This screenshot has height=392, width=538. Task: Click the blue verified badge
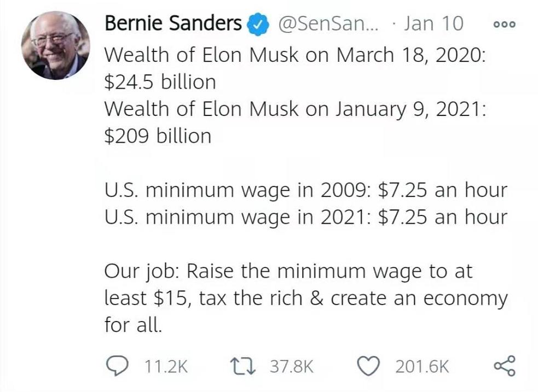pyautogui.click(x=257, y=24)
